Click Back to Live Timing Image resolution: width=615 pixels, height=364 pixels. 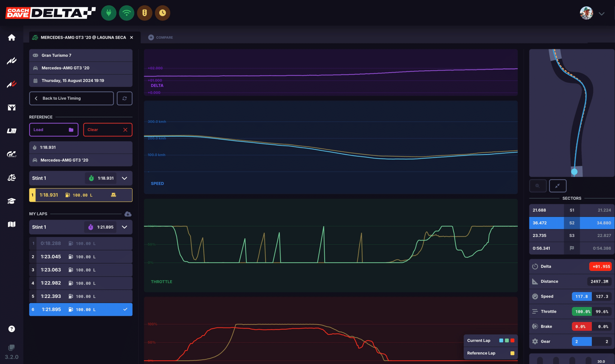point(71,98)
